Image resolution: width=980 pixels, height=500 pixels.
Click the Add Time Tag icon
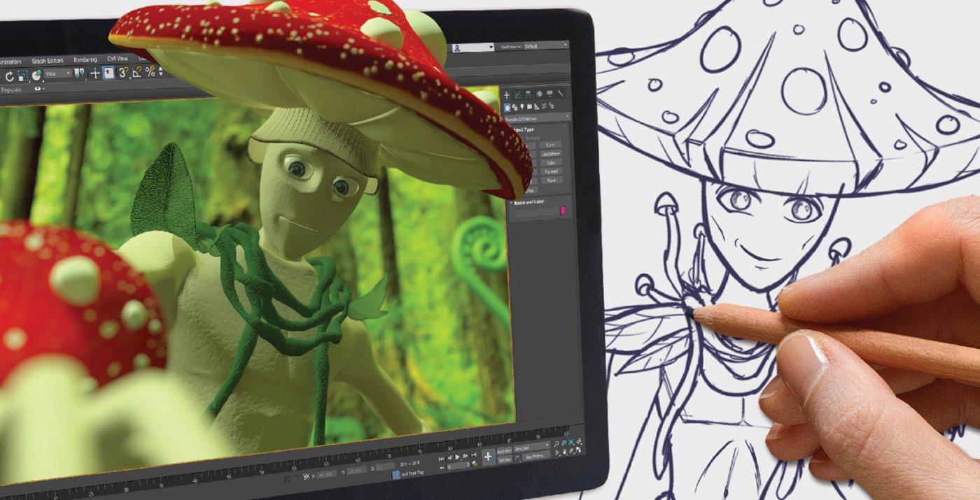pos(396,475)
